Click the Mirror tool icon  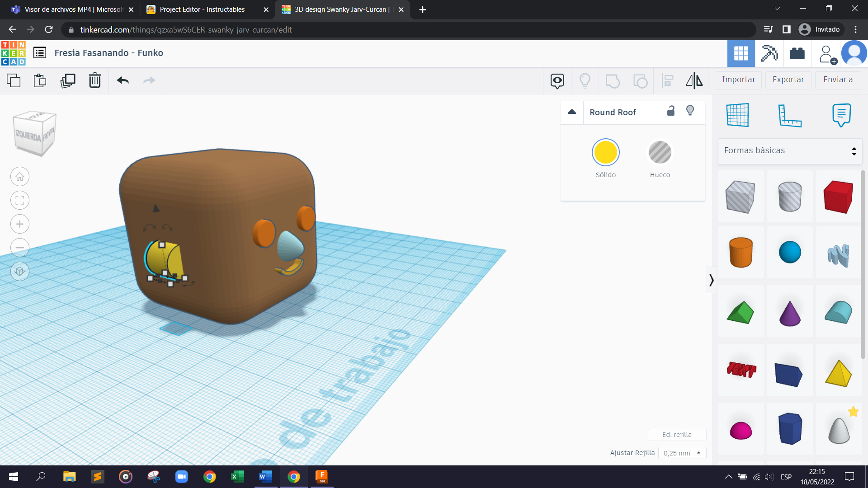click(694, 80)
